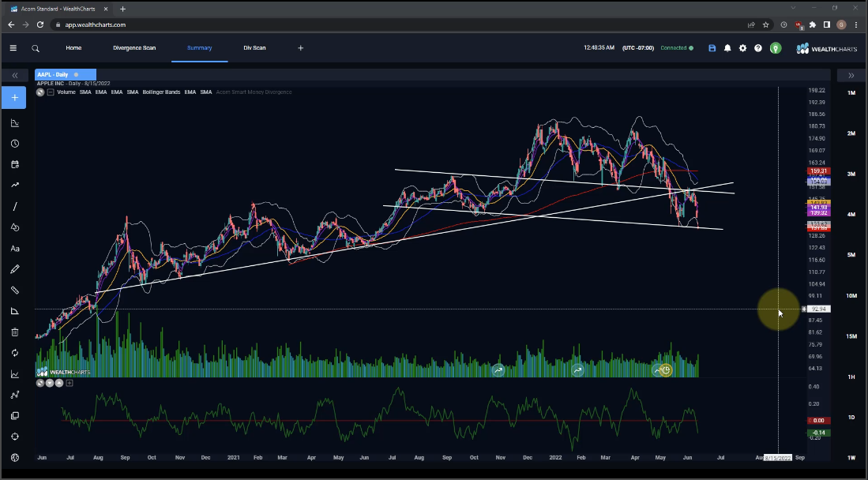Select the 2M timeframe on right panel
This screenshot has height=480, width=868.
point(851,133)
